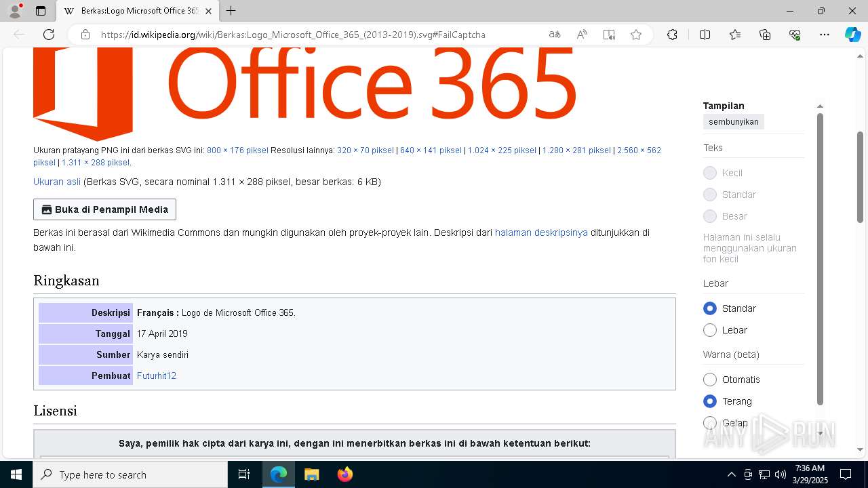Viewport: 868px width, 488px height.
Task: Launch Copilot sidebar
Action: coord(852,35)
